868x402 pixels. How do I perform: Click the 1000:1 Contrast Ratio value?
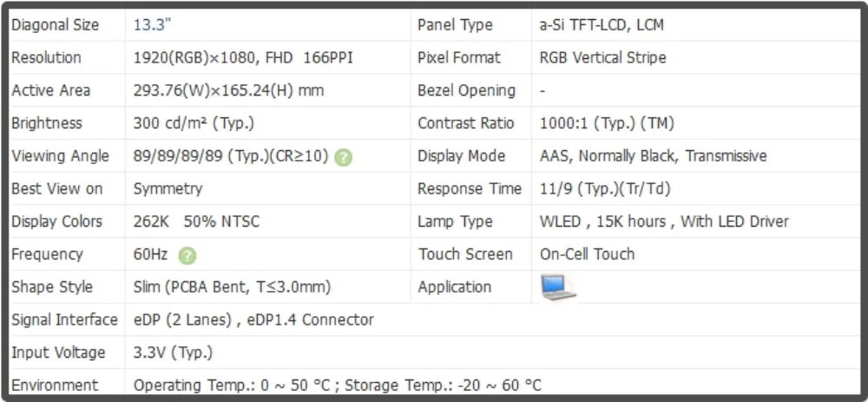[x=607, y=123]
